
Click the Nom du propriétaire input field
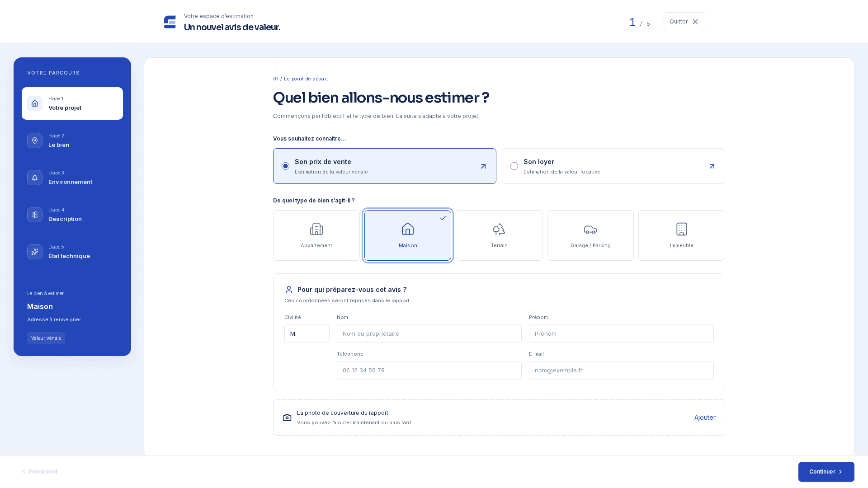point(429,333)
